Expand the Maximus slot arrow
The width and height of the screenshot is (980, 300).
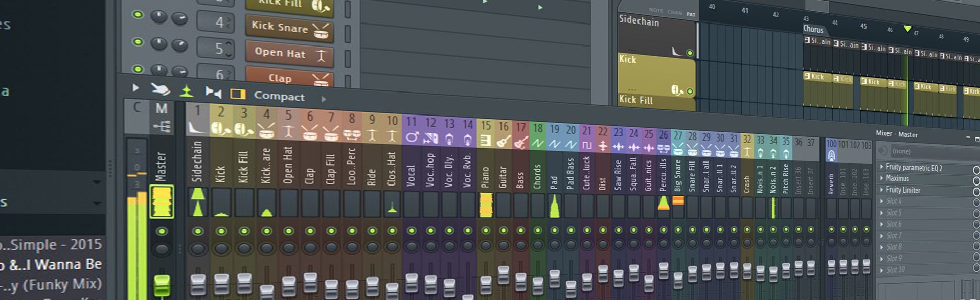881,178
